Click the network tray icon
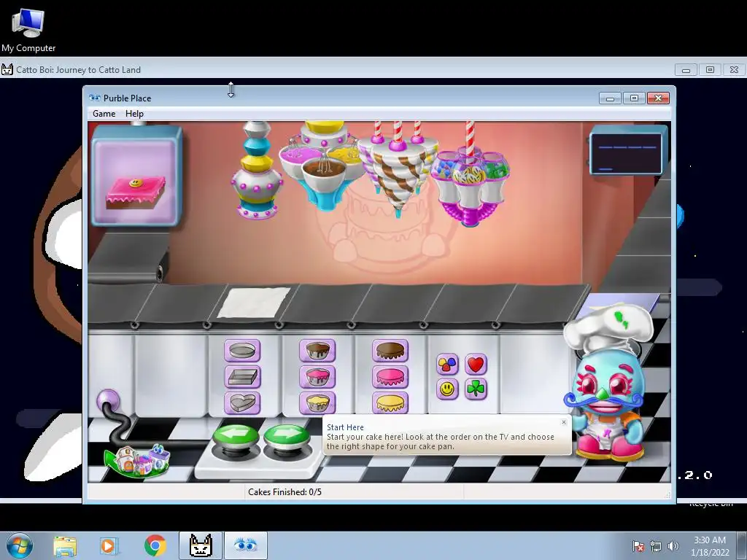This screenshot has height=560, width=747. [x=656, y=546]
